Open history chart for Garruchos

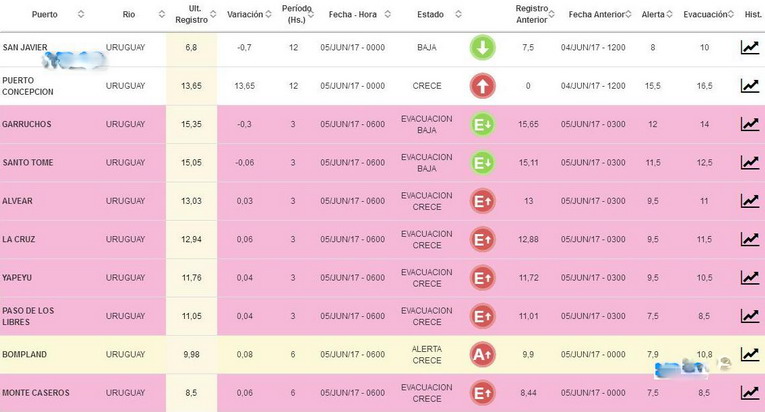750,124
